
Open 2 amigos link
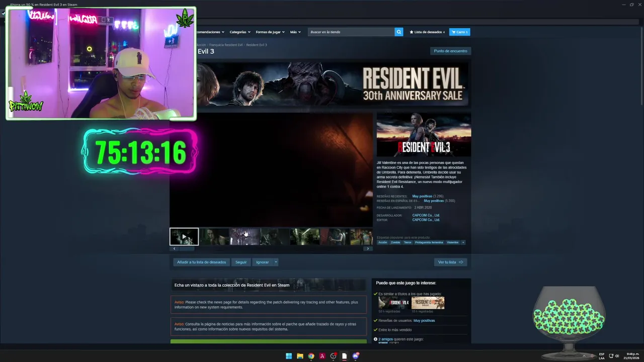(386, 339)
